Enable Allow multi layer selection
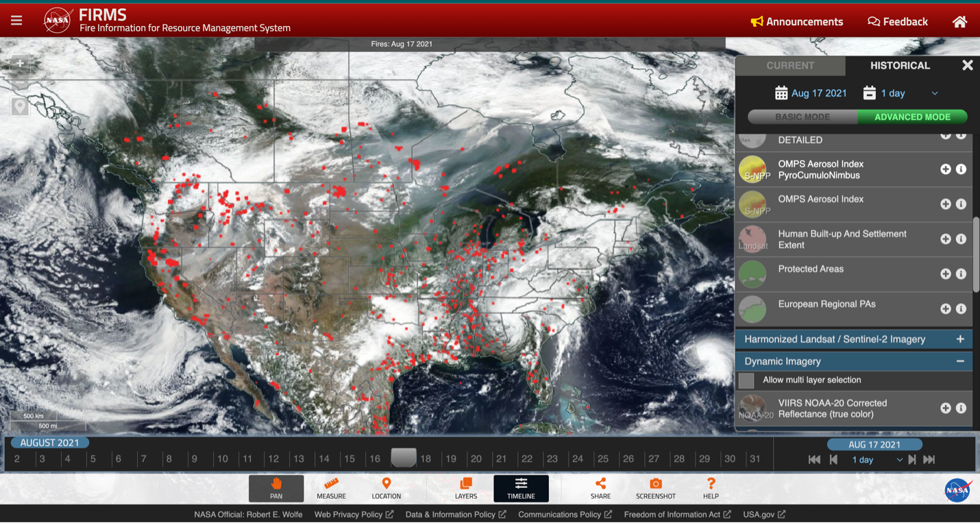Screen dimensions: 980x525 click(x=748, y=380)
